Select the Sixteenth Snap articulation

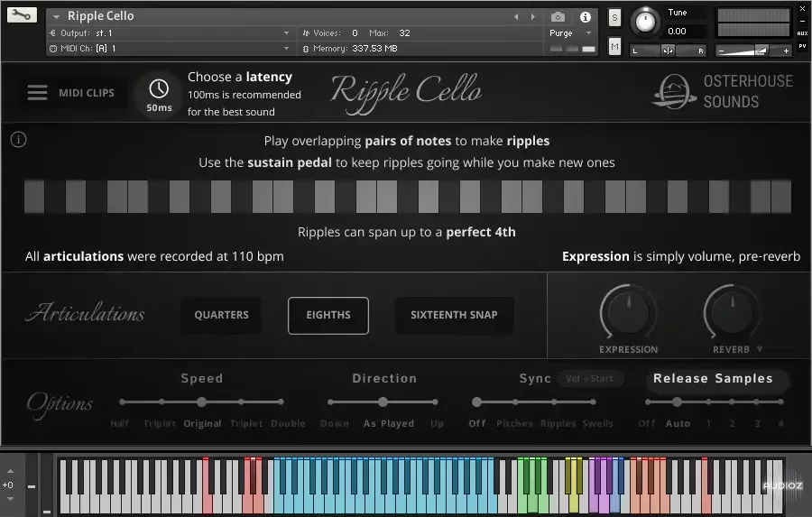(x=454, y=315)
